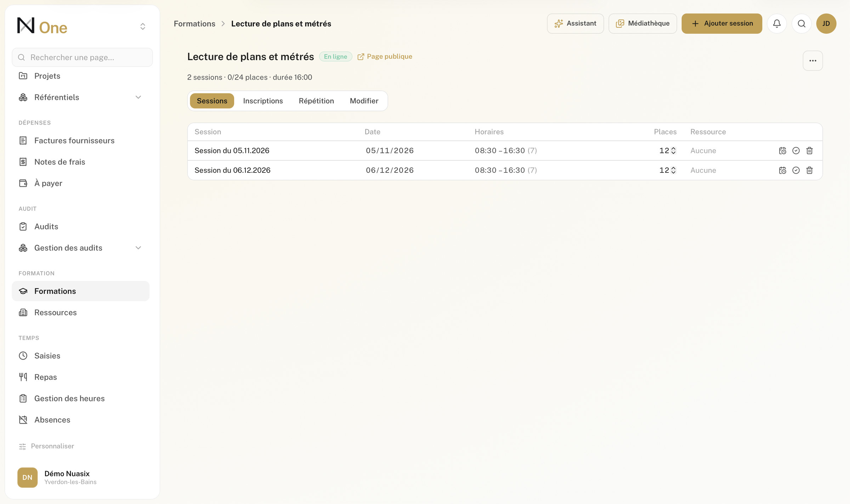This screenshot has height=504, width=850.
Task: Open workspace switcher chevrons beside One
Action: (x=143, y=27)
